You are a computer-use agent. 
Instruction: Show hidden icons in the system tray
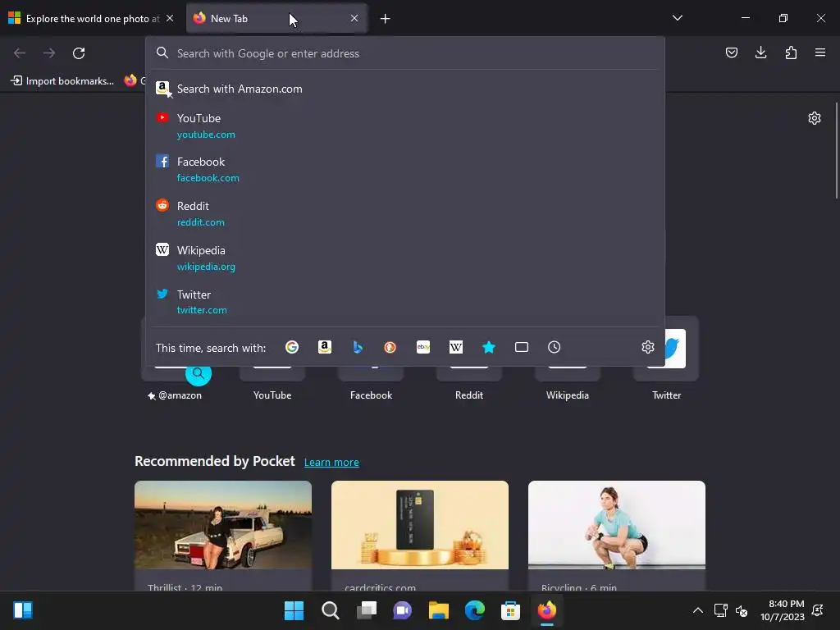(x=698, y=610)
